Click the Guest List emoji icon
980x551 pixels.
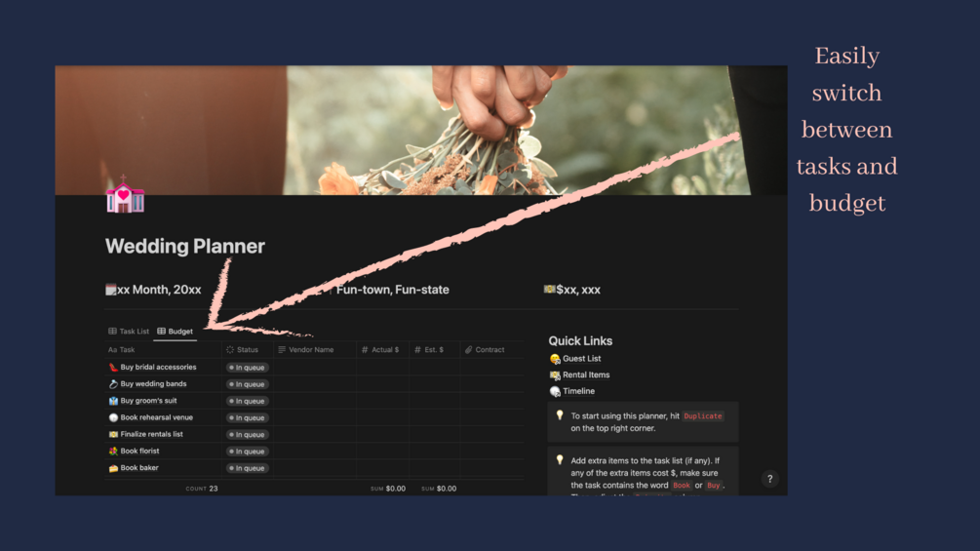[555, 359]
